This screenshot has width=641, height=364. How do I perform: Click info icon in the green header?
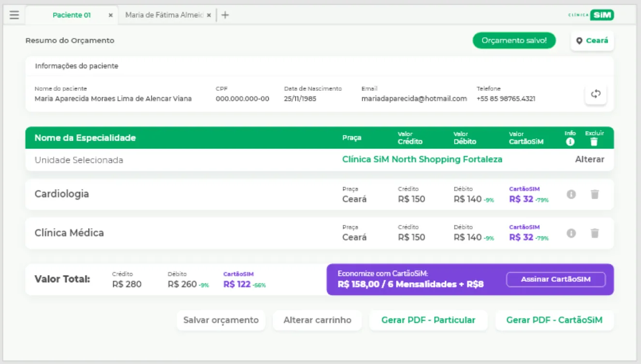pos(570,142)
